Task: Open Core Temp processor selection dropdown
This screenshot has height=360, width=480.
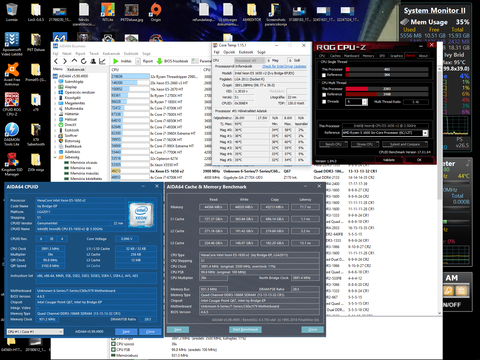Action: click(x=249, y=60)
